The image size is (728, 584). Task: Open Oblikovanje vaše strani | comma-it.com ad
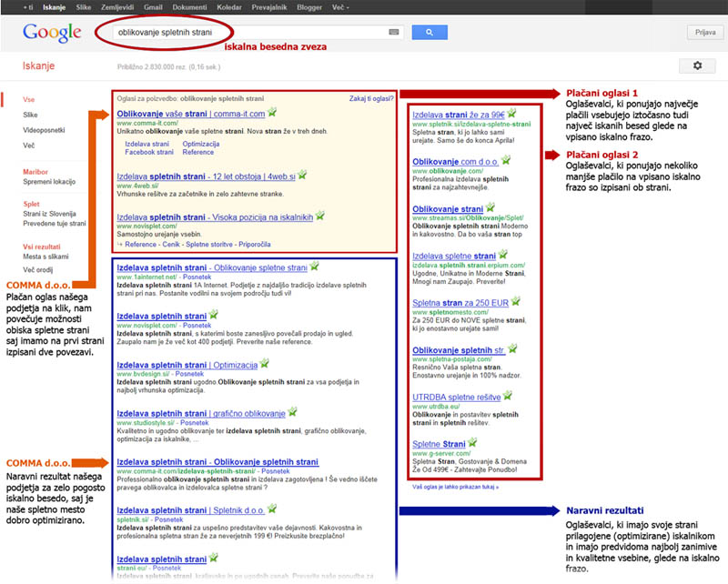click(x=191, y=114)
